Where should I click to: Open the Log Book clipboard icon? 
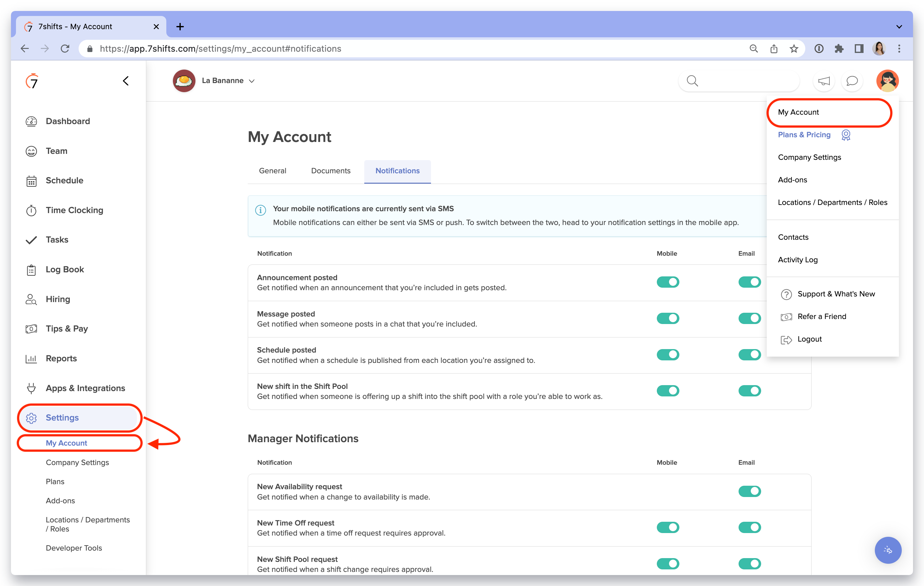click(x=31, y=269)
